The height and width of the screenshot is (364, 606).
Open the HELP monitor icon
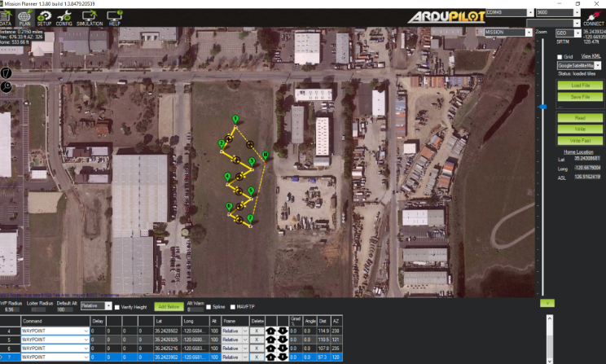pyautogui.click(x=114, y=18)
